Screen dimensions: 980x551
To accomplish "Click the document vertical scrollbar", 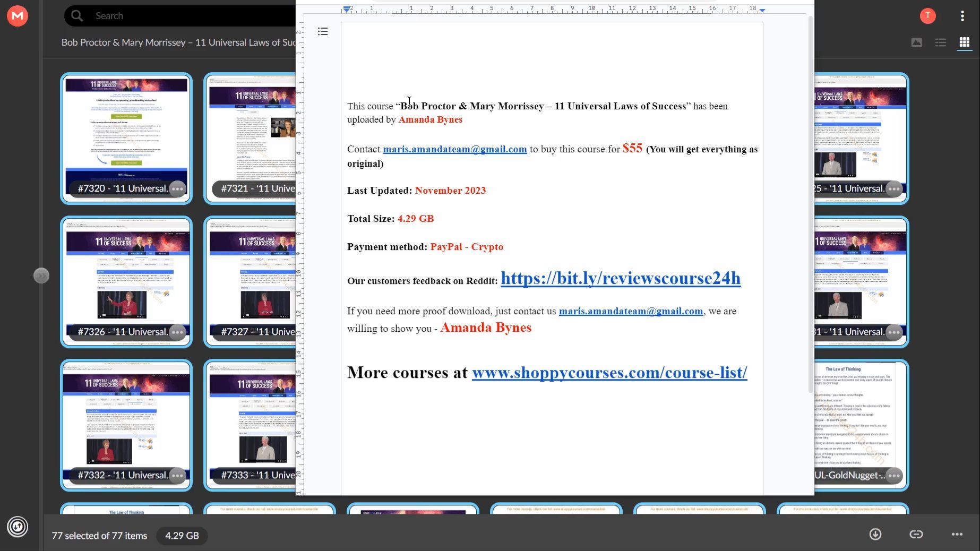I will [x=811, y=204].
